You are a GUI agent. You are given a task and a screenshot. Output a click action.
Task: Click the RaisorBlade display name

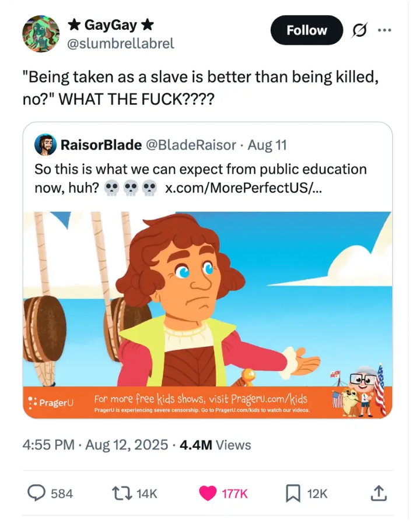pyautogui.click(x=101, y=145)
